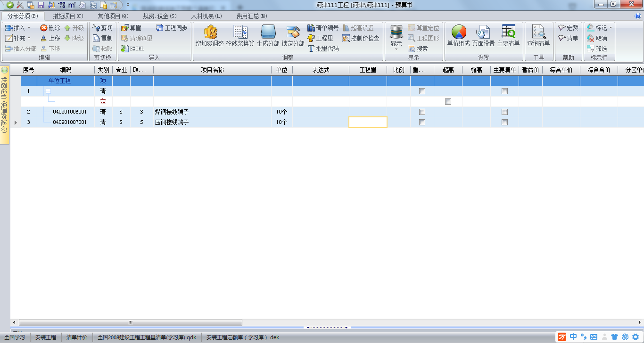This screenshot has height=343, width=644.
Task: Open the 插入 dropdown
Action: (x=29, y=28)
